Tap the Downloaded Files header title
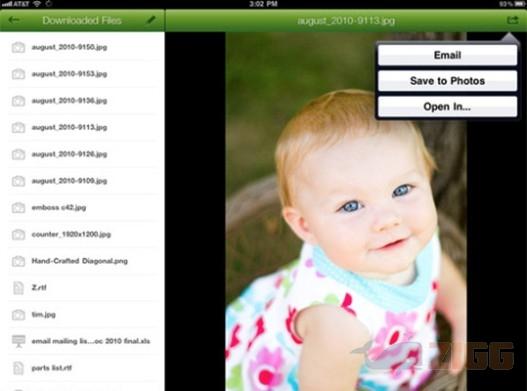The width and height of the screenshot is (527, 391). (x=82, y=21)
